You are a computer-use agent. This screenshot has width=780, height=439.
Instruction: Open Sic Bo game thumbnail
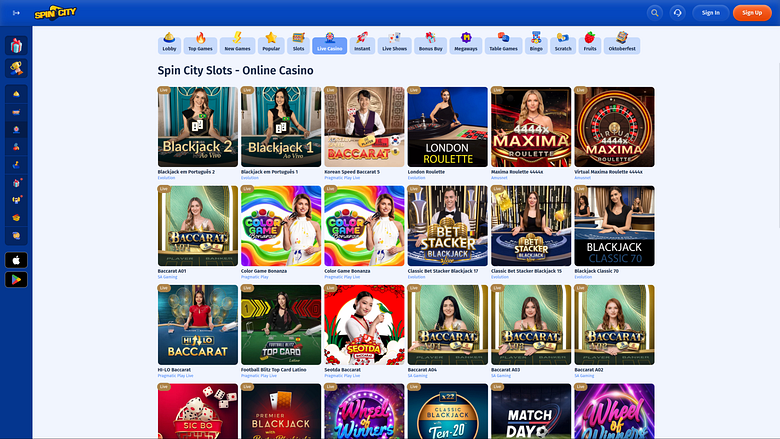[x=198, y=411]
